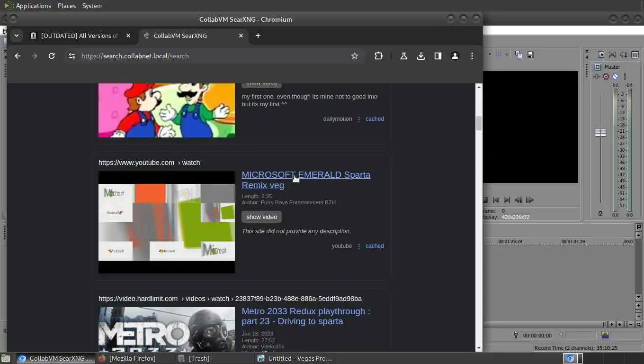
Task: Open mixing console icon in Vegas
Action: click(635, 55)
